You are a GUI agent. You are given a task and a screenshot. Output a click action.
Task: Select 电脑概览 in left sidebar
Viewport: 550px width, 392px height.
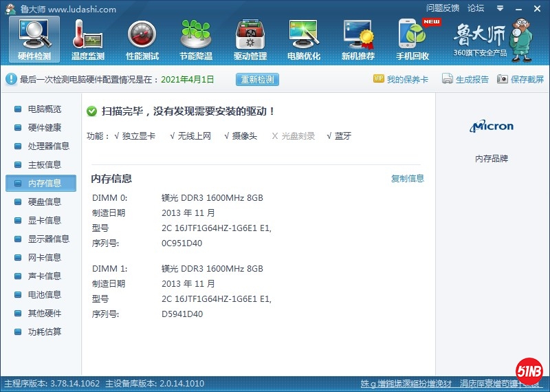[x=44, y=109]
